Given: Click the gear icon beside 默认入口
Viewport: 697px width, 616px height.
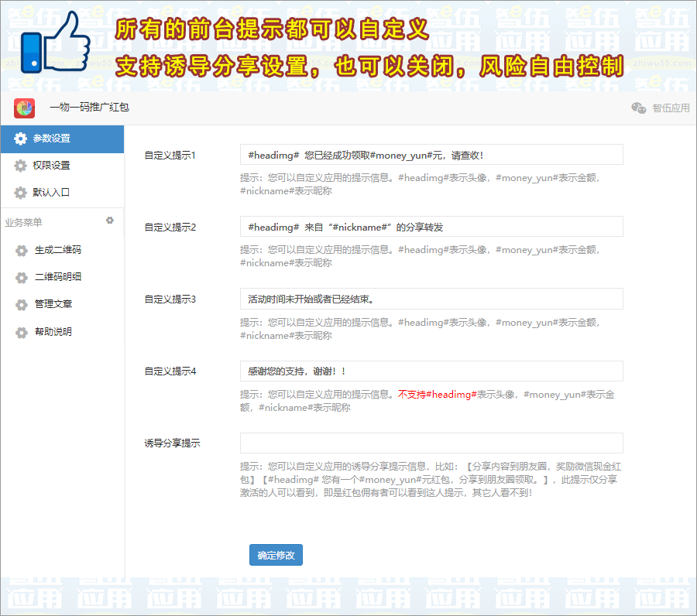Looking at the screenshot, I should tap(20, 193).
